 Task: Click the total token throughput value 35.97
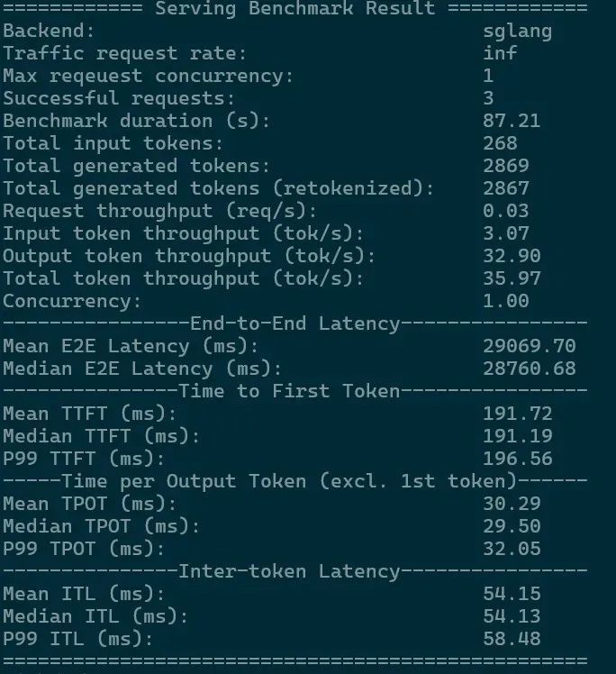click(x=512, y=278)
